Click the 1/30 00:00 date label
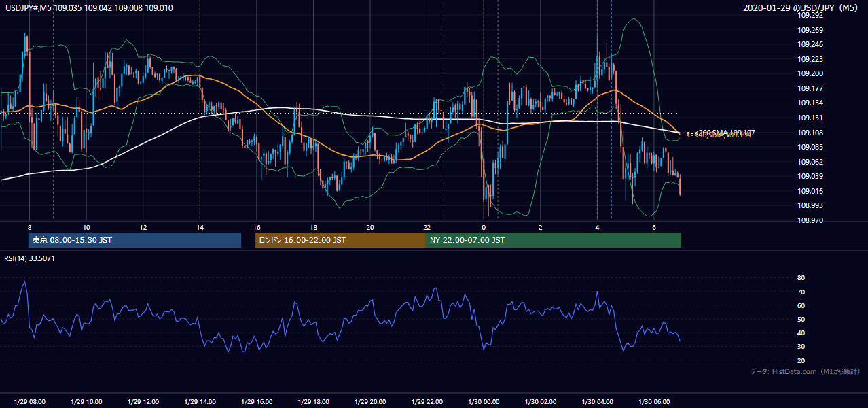 pyautogui.click(x=484, y=401)
